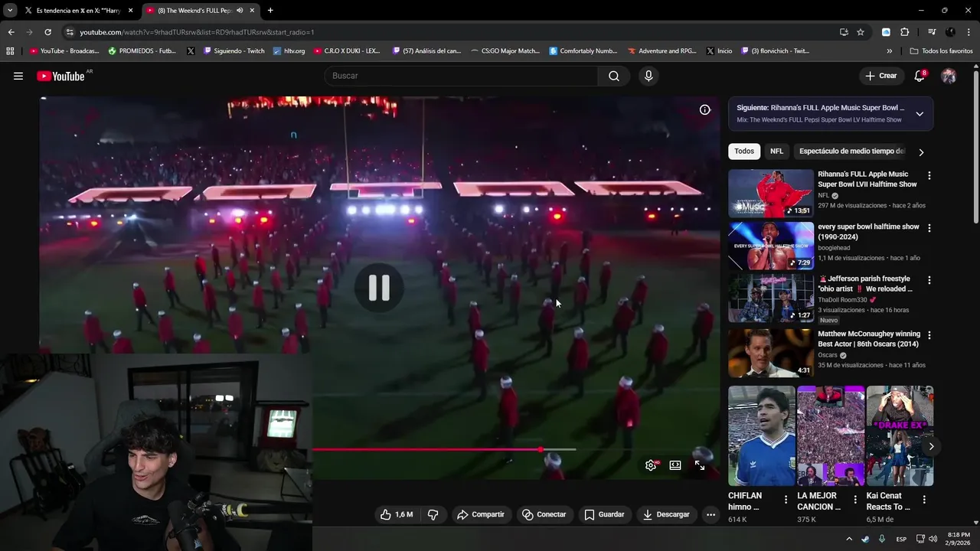The width and height of the screenshot is (980, 551).
Task: Open options for Rihanna halftime show video
Action: click(929, 175)
